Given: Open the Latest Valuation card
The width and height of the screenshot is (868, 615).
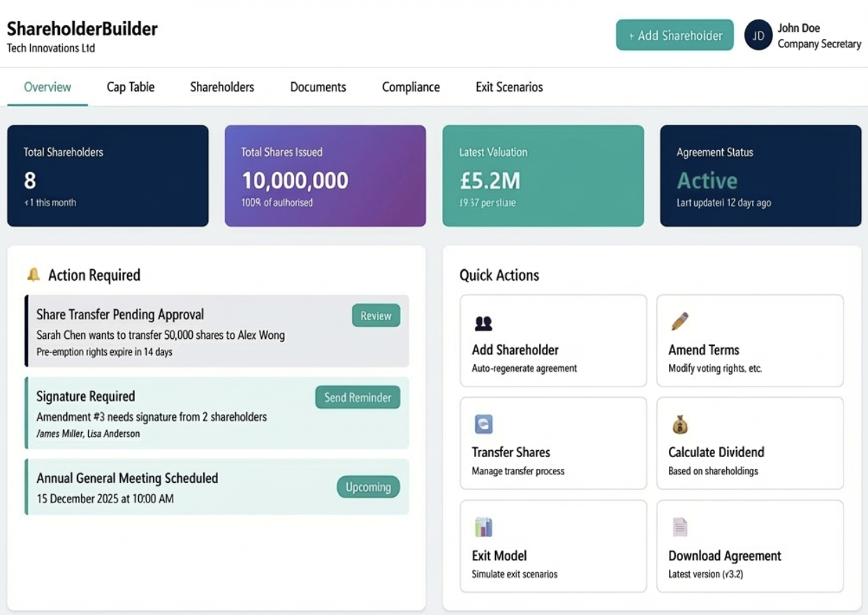Looking at the screenshot, I should pyautogui.click(x=543, y=175).
